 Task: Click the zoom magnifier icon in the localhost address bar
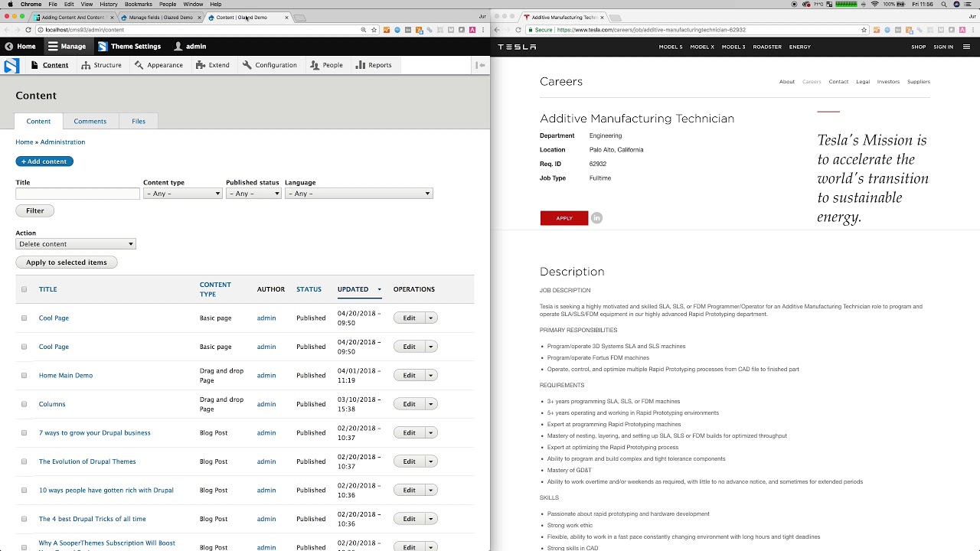click(x=363, y=30)
